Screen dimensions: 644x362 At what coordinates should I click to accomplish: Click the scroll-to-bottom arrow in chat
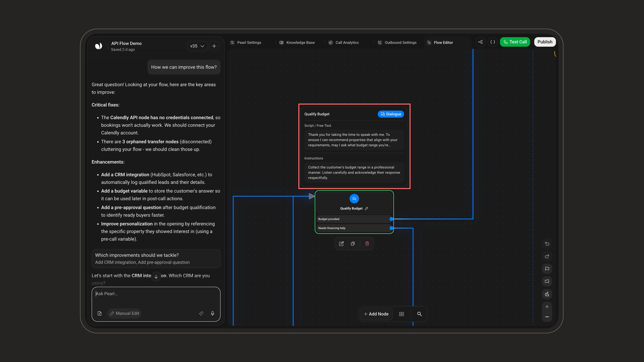pos(156,277)
